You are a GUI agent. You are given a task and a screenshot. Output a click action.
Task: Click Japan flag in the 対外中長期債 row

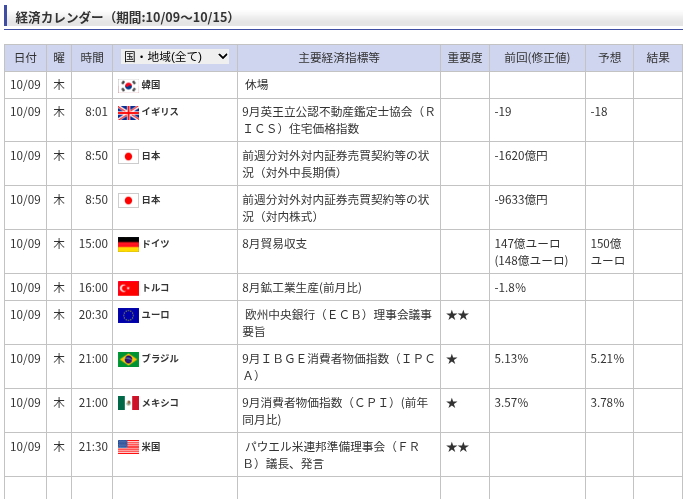coord(128,156)
